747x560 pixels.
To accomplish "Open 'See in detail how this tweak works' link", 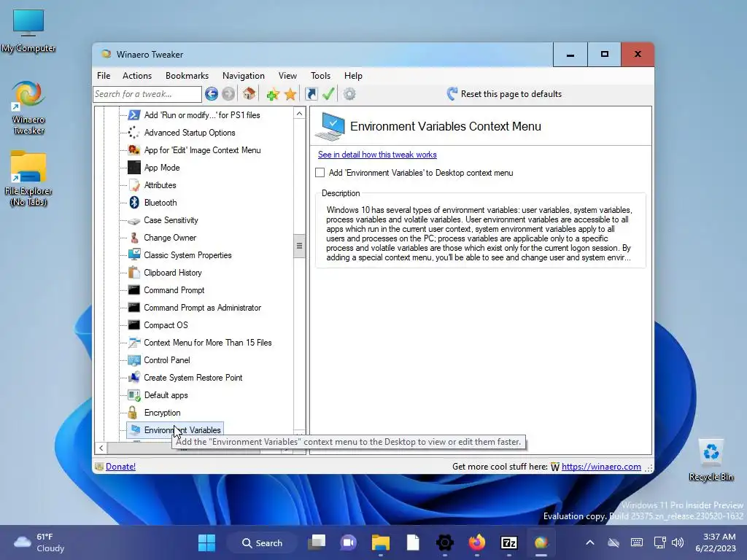I will pos(377,155).
